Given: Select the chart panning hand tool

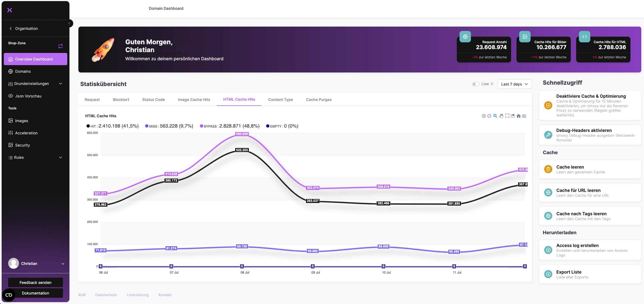Looking at the screenshot, I should 501,116.
